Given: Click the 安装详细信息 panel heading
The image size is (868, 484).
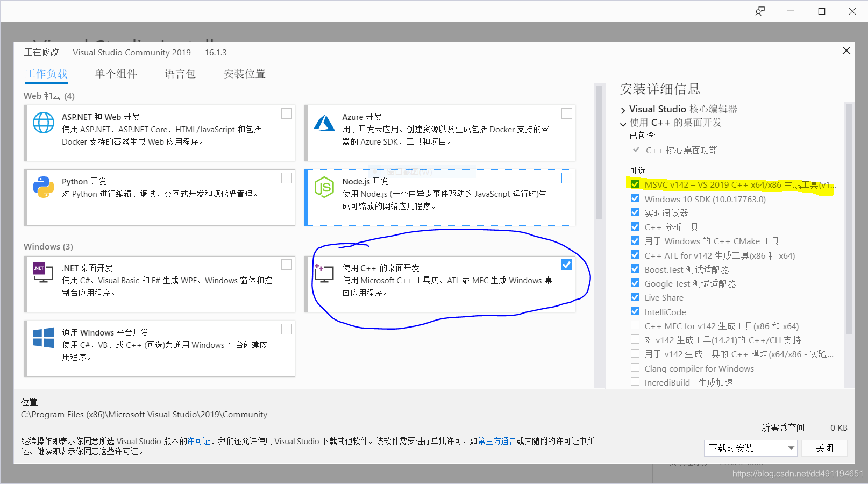Looking at the screenshot, I should [660, 89].
